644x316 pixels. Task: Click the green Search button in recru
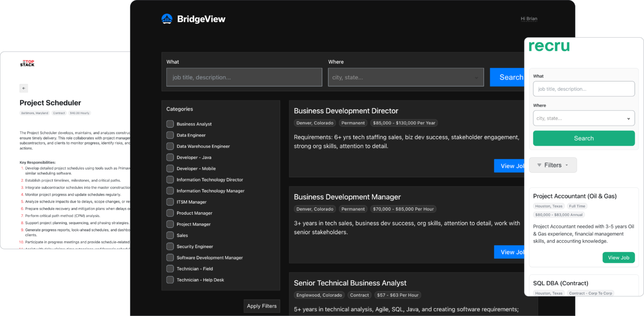click(x=584, y=138)
